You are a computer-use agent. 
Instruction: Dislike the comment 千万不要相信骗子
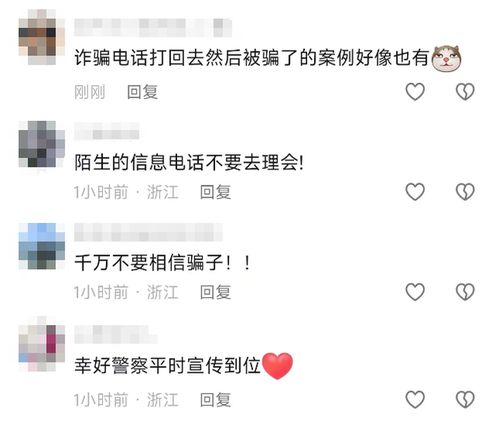(x=465, y=292)
